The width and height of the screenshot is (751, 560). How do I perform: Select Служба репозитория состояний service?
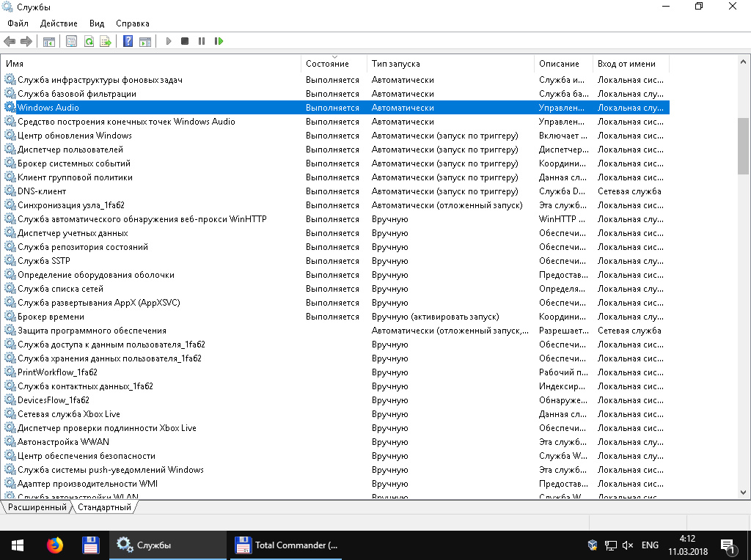[x=83, y=247]
